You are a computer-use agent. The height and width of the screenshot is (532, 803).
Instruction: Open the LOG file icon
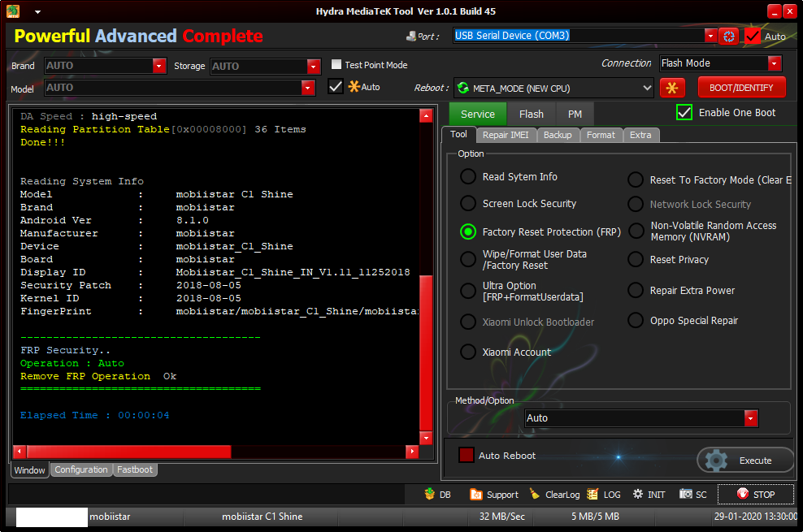click(604, 494)
